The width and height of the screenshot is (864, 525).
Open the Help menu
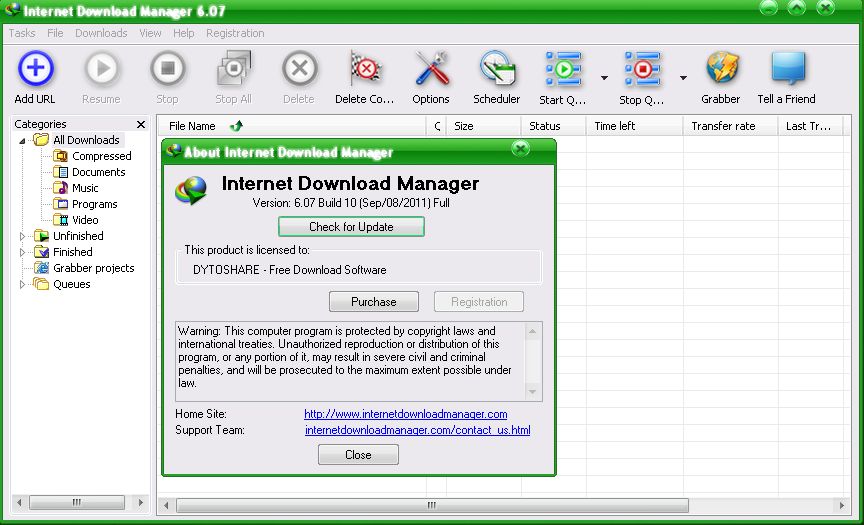coord(183,33)
